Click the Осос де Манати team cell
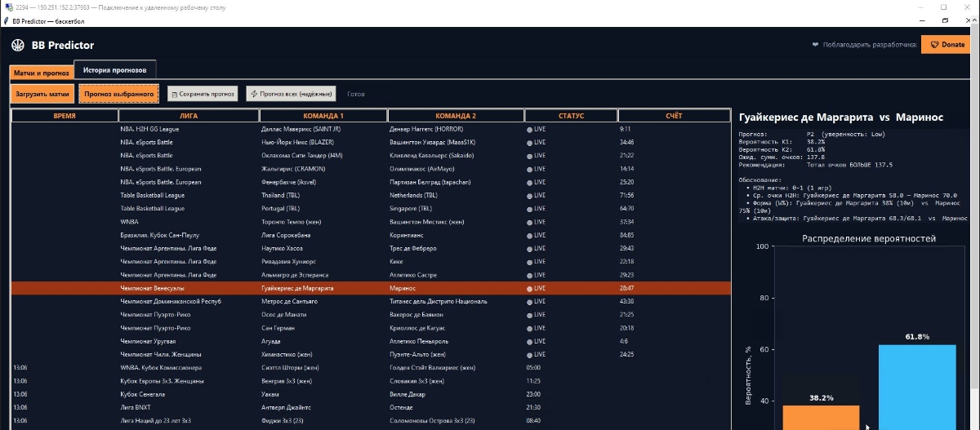The height and width of the screenshot is (430, 980). (323, 314)
